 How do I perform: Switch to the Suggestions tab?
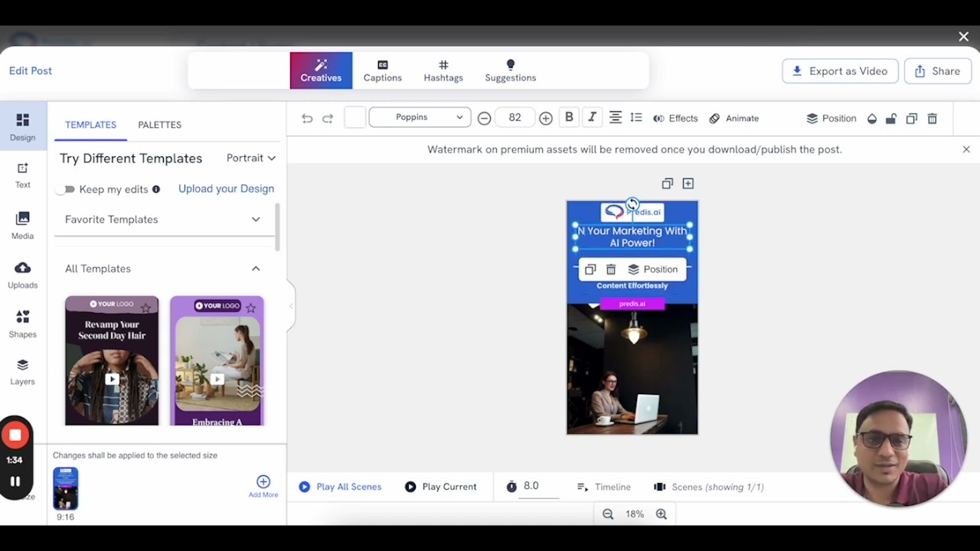[510, 70]
